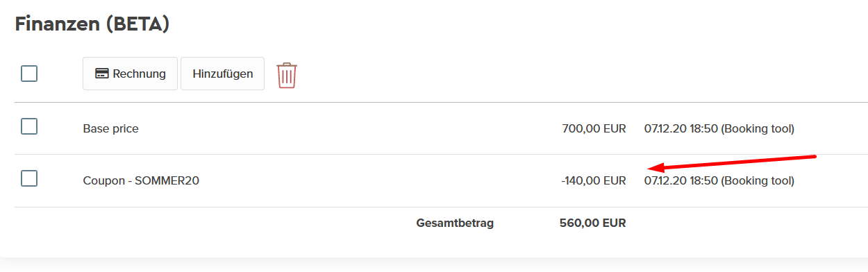Click the Coupon row booking tool timestamp
The width and height of the screenshot is (868, 272).
pos(719,181)
